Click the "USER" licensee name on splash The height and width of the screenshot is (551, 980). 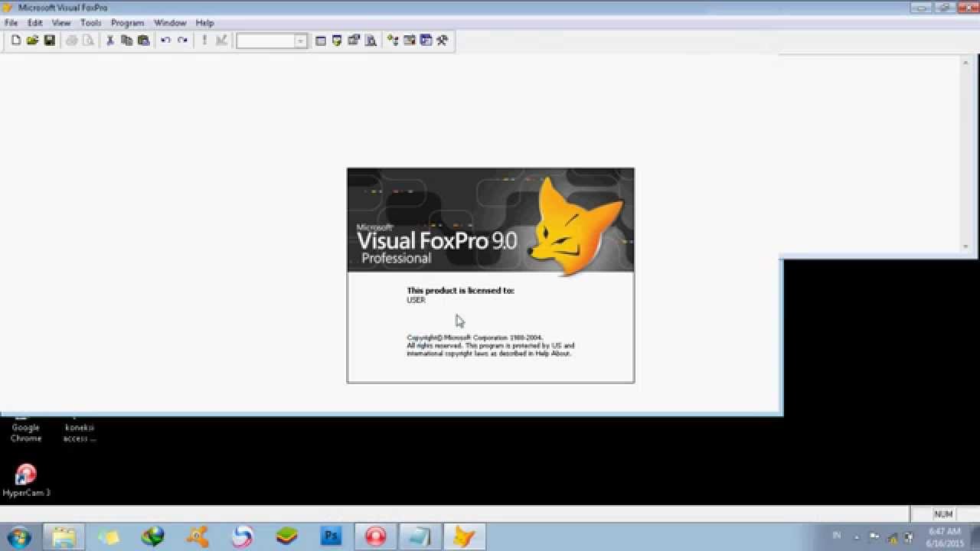tap(416, 300)
